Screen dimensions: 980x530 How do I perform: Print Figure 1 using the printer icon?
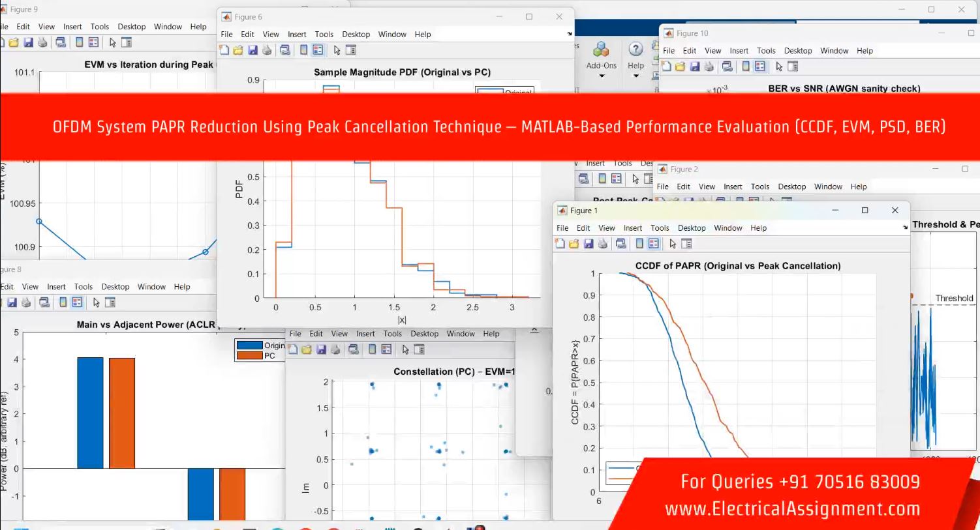tap(603, 244)
